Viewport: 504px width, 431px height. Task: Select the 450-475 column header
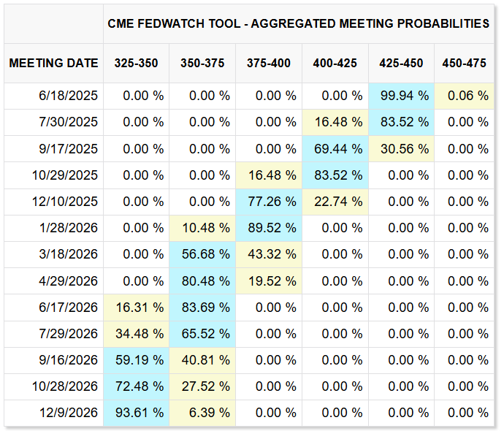[464, 63]
